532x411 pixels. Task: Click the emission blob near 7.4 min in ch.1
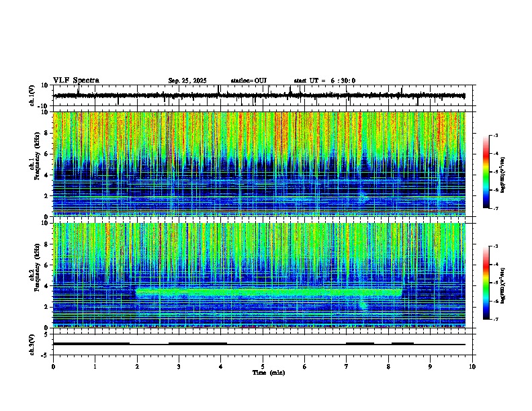363,197
